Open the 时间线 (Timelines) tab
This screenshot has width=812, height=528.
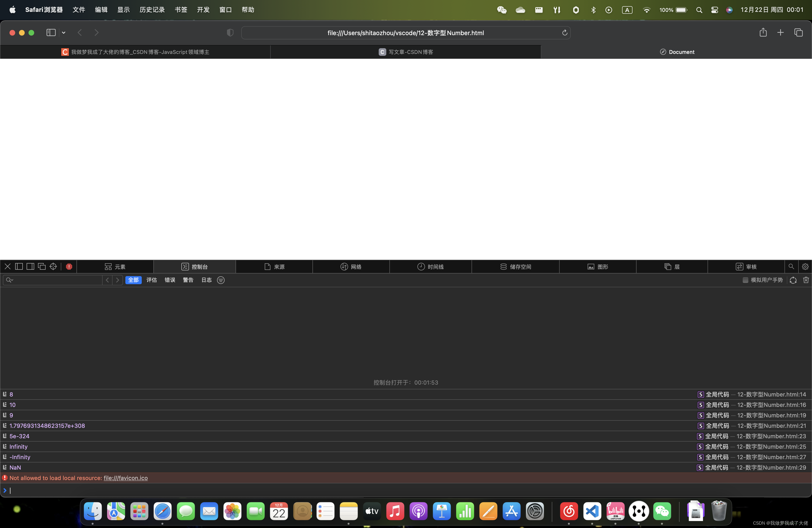[430, 267]
